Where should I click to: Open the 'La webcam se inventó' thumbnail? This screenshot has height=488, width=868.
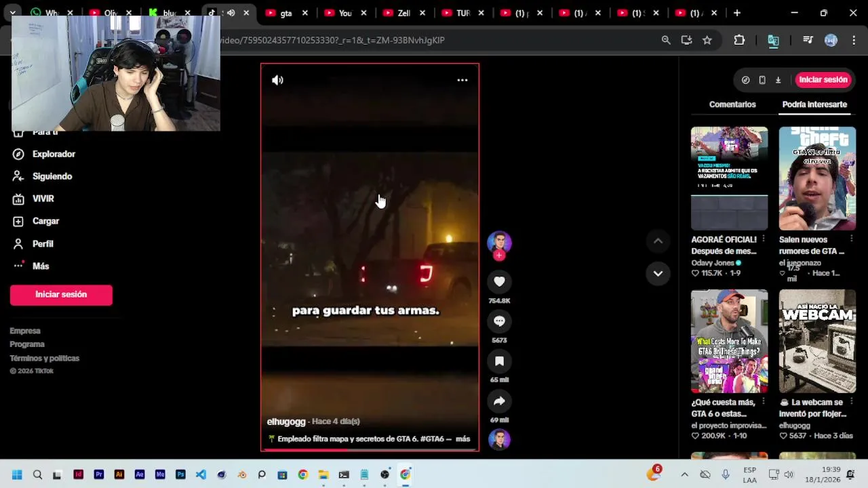(817, 341)
